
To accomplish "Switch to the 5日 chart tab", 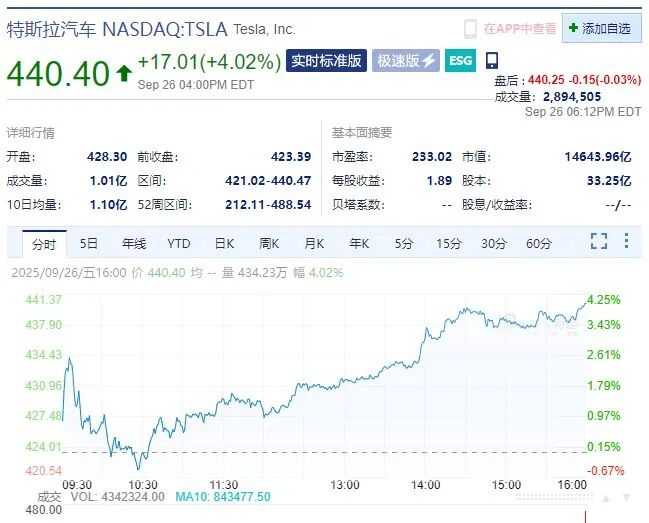I will coord(89,243).
